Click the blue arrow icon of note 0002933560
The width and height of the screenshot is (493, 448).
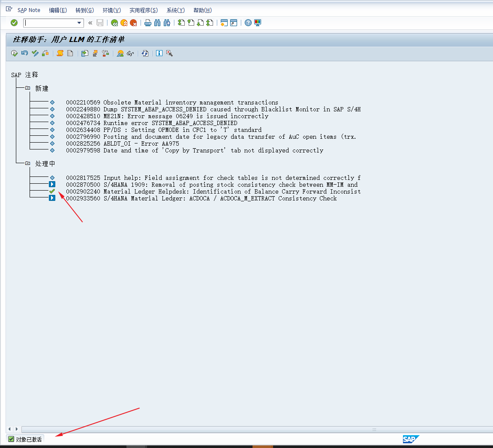click(x=52, y=198)
